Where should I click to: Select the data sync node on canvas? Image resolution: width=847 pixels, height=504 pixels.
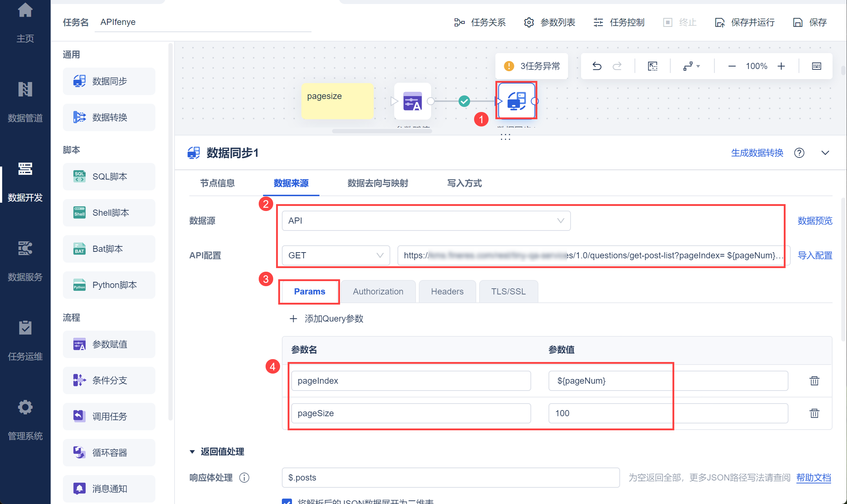click(516, 101)
